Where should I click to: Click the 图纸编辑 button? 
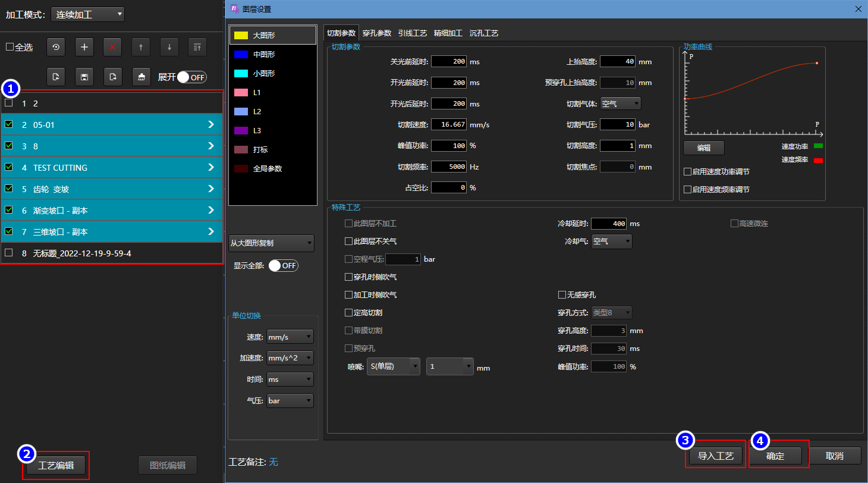[168, 465]
